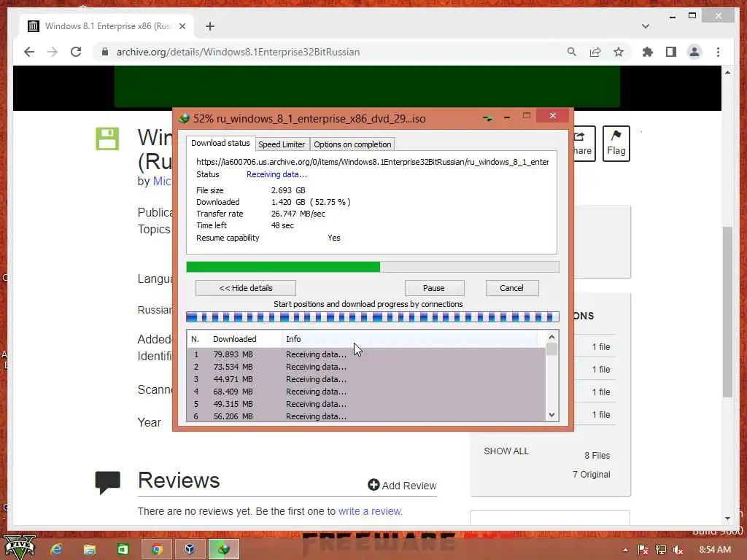Click the address bar URL

[x=239, y=52]
